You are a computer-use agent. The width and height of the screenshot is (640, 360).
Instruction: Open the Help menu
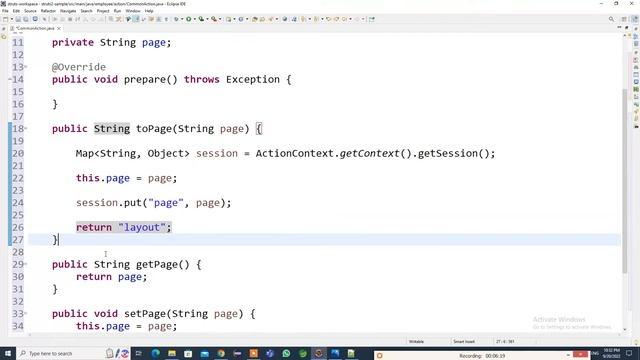point(149,11)
